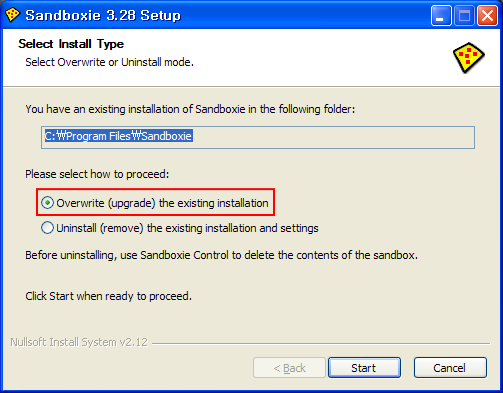The height and width of the screenshot is (393, 503).
Task: Close the Sandboxie Setup window
Action: [x=487, y=16]
